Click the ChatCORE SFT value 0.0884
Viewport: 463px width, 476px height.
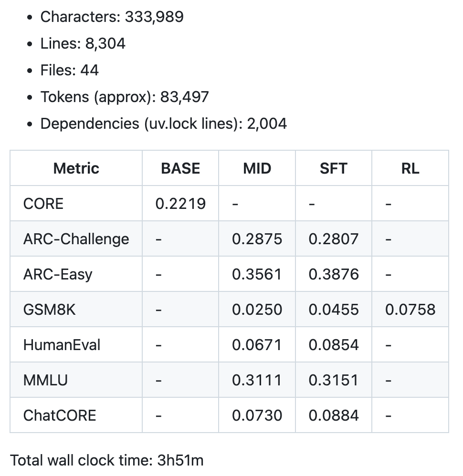tap(333, 415)
